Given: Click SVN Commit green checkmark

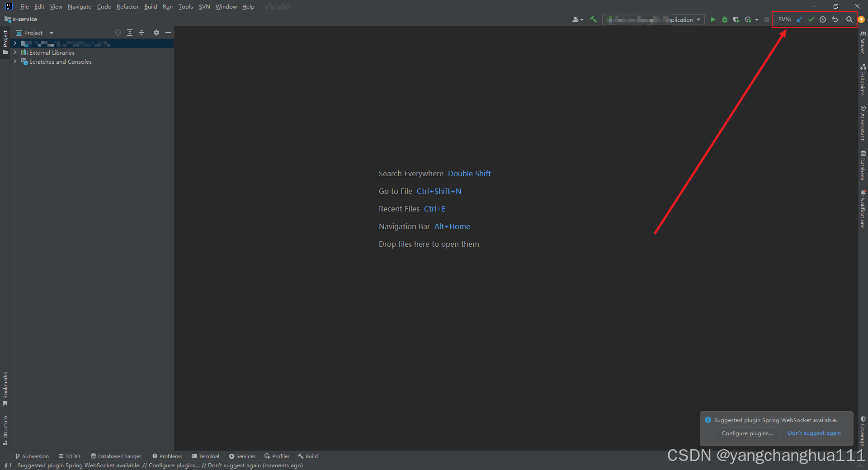Looking at the screenshot, I should [811, 19].
